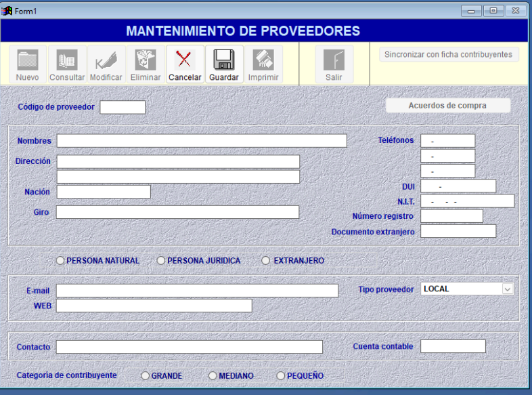Viewport: 532px width, 395px height.
Task: Focus the Cuenta contable field
Action: [453, 346]
